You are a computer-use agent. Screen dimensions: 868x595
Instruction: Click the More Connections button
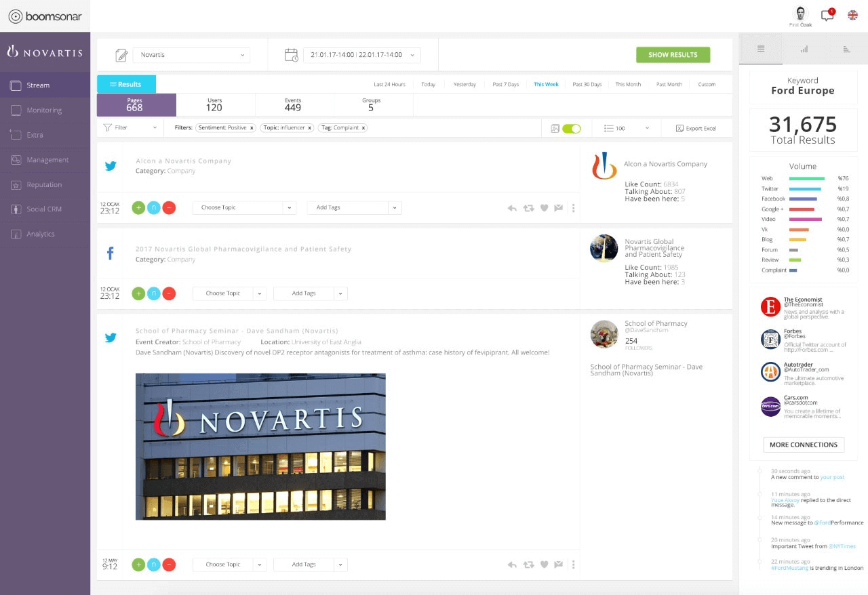point(803,445)
